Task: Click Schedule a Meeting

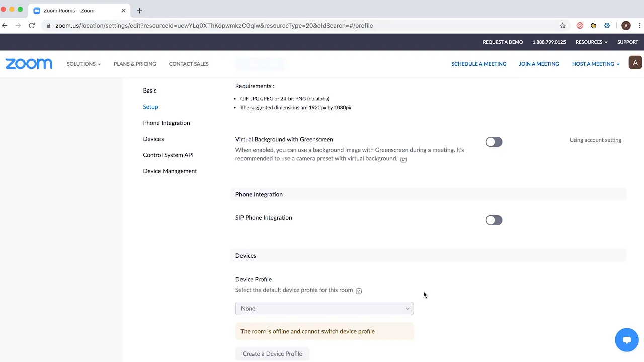Action: 479,64
